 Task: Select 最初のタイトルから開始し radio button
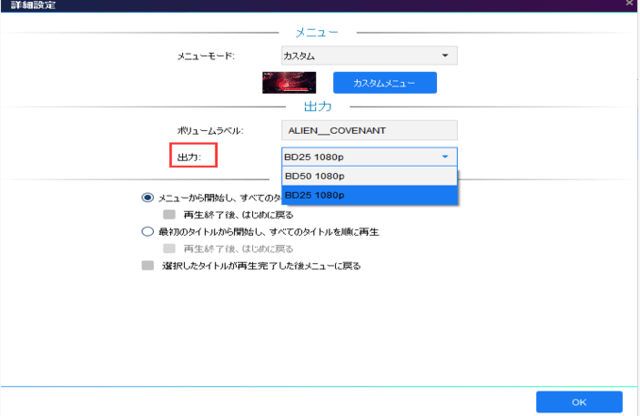(x=148, y=231)
